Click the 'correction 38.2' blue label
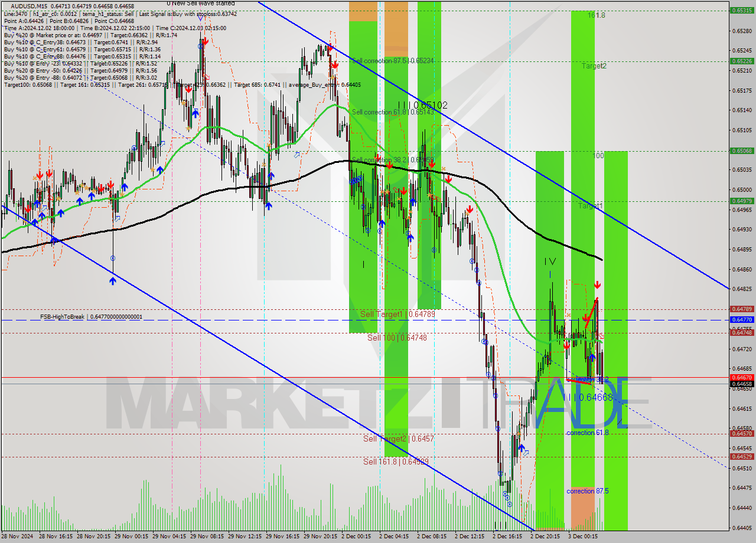The height and width of the screenshot is (543, 756). [x=588, y=379]
